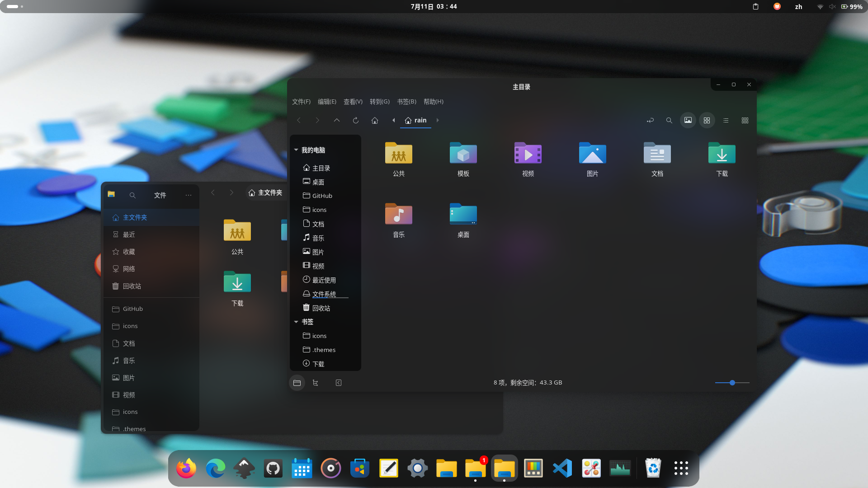
Task: Expand the forward arrow in the breadcrumb bar
Action: [438, 120]
